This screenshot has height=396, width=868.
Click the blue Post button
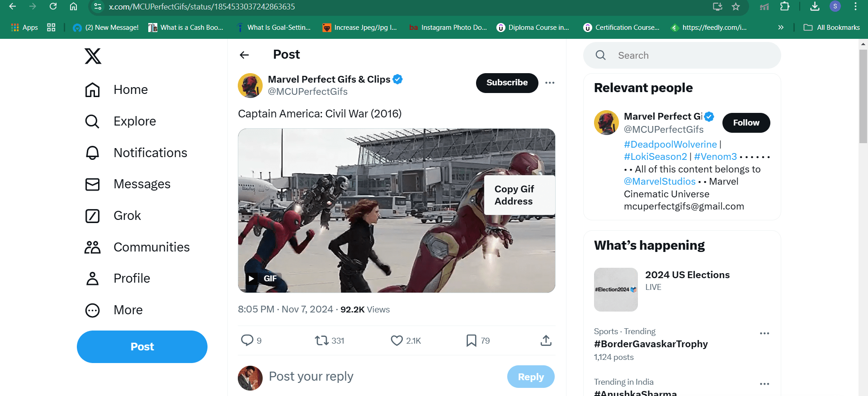click(x=142, y=347)
